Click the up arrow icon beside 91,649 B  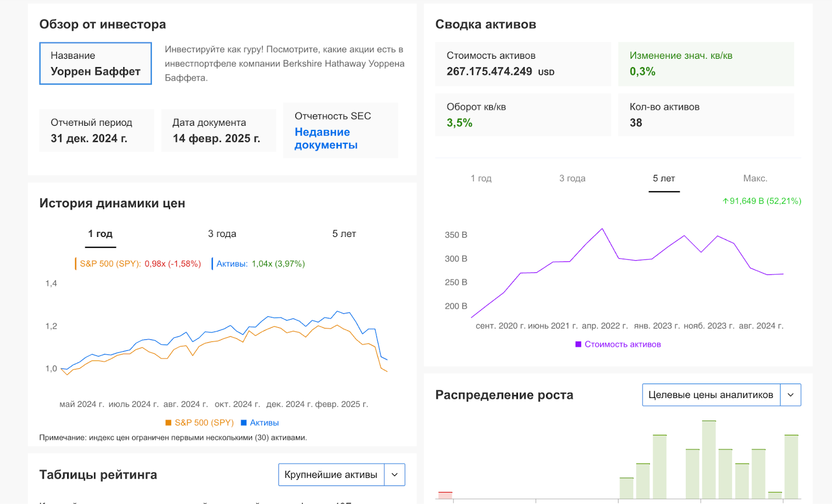pos(725,201)
